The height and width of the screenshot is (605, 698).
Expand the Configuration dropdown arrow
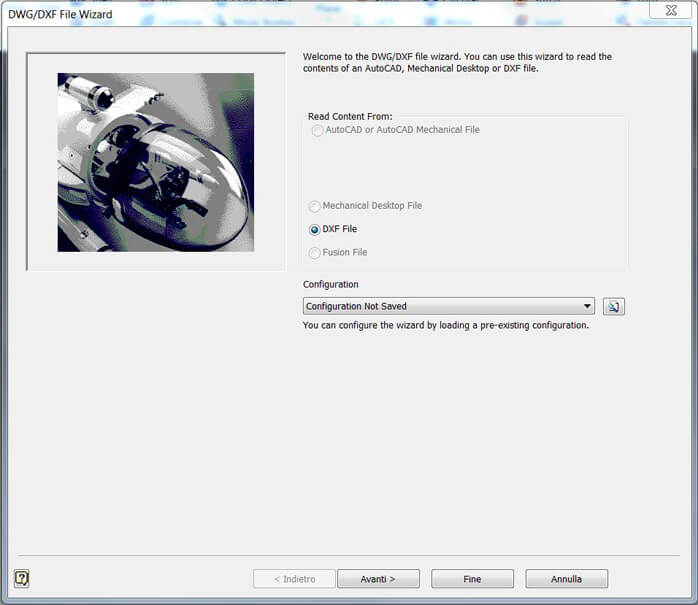(x=587, y=306)
